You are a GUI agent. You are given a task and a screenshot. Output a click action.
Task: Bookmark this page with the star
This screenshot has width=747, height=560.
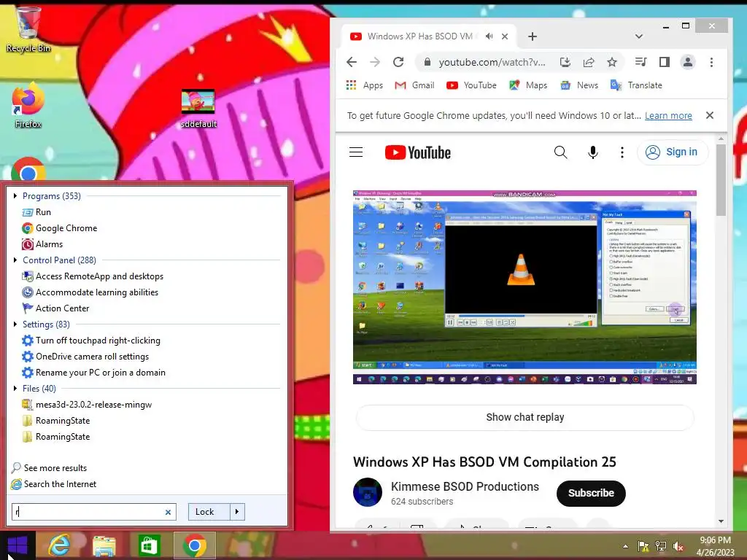point(612,62)
